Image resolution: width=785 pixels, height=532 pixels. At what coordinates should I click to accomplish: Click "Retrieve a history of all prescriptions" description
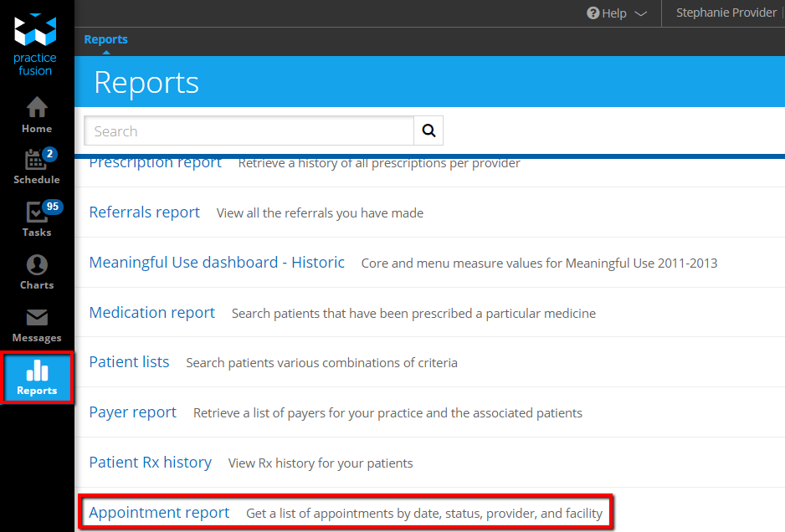[379, 163]
